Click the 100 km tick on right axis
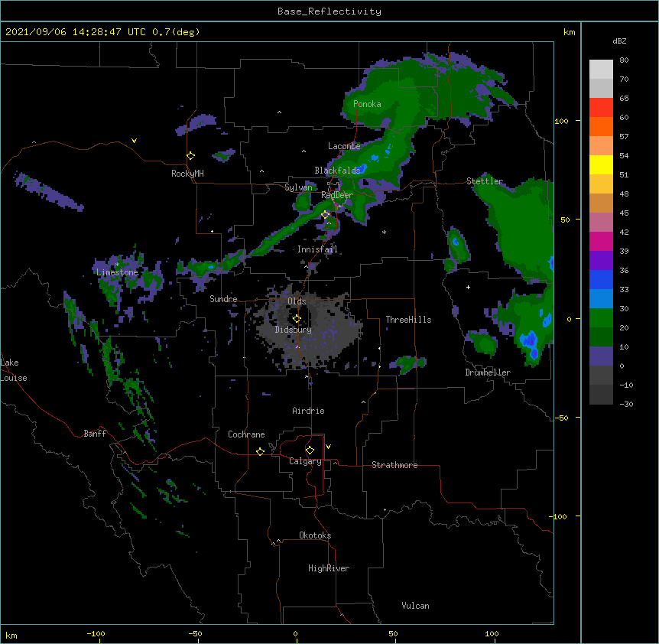This screenshot has height=644, width=659. [x=562, y=121]
